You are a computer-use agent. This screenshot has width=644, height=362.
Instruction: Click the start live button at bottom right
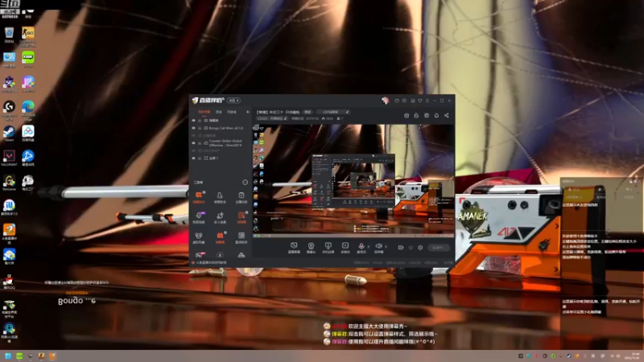[x=439, y=248]
